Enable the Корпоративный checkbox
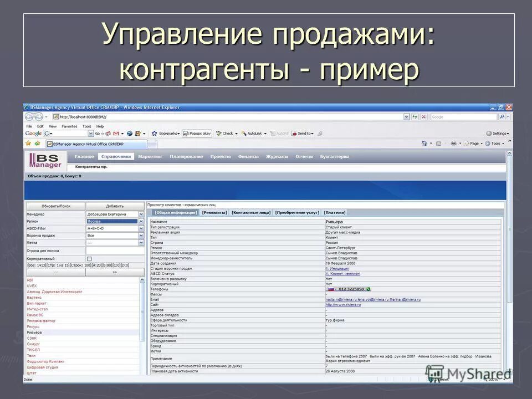532x399 pixels. 90,258
